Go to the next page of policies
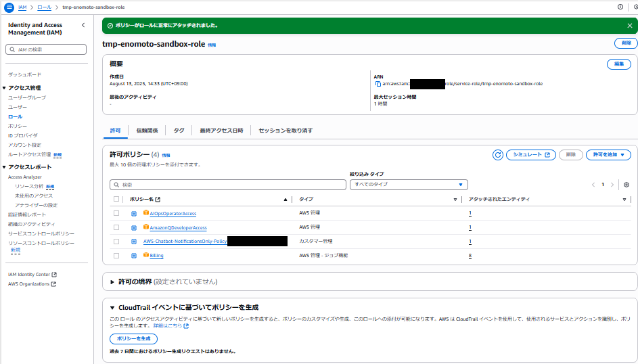The height and width of the screenshot is (364, 638). [x=612, y=185]
